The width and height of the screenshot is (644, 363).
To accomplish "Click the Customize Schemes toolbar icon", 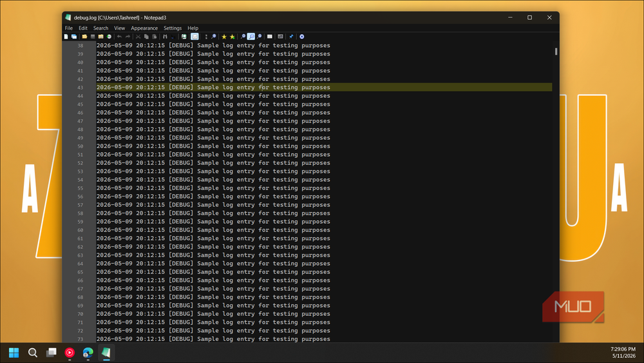I will (281, 37).
